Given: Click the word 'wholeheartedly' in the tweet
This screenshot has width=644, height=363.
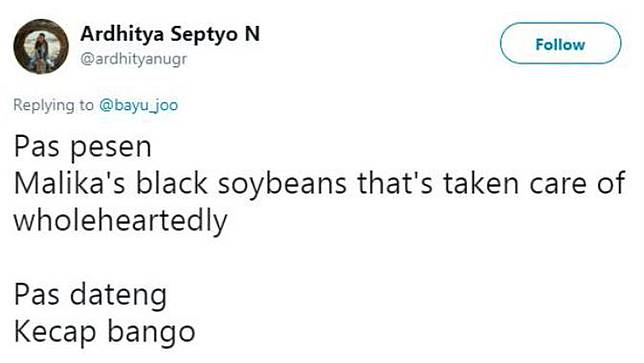Looking at the screenshot, I should pyautogui.click(x=120, y=221).
